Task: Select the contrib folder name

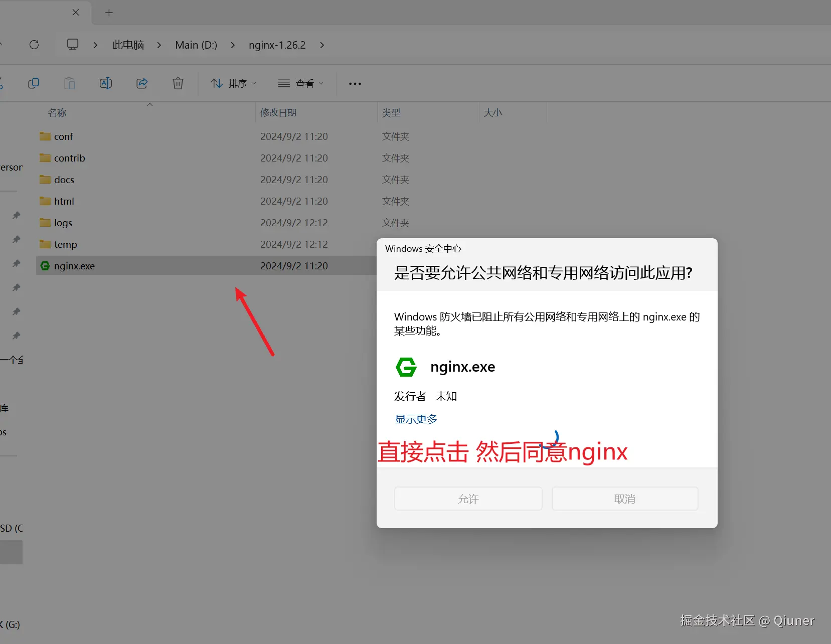Action: pos(70,158)
